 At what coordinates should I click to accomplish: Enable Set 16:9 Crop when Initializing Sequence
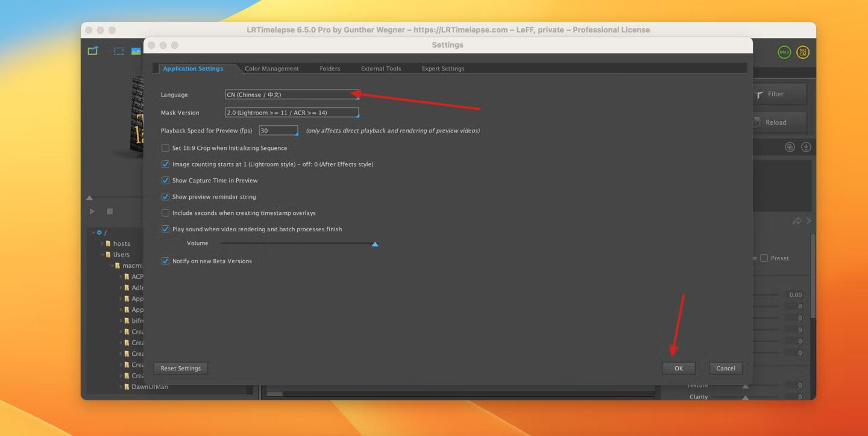point(166,148)
